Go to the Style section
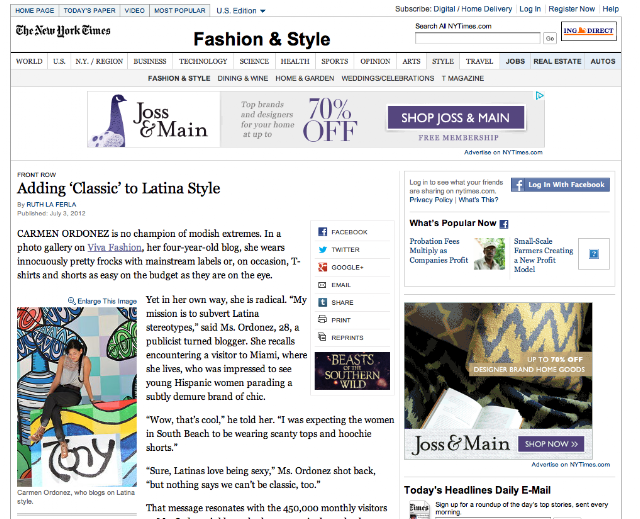640x519 pixels. (443, 61)
